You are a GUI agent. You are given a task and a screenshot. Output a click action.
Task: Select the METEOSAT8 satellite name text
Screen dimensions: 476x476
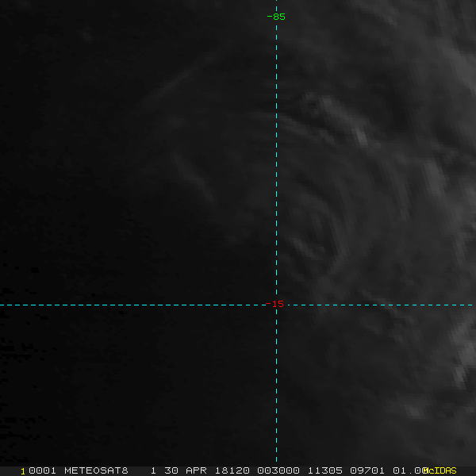coord(96,470)
